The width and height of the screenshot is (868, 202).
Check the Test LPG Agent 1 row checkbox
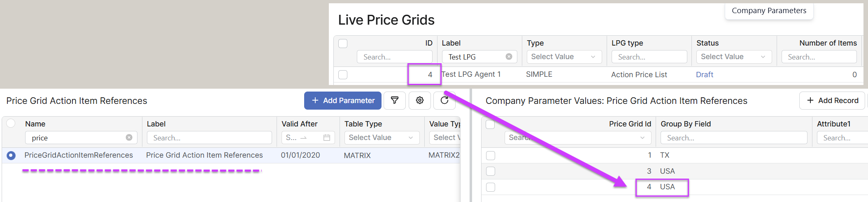[343, 75]
